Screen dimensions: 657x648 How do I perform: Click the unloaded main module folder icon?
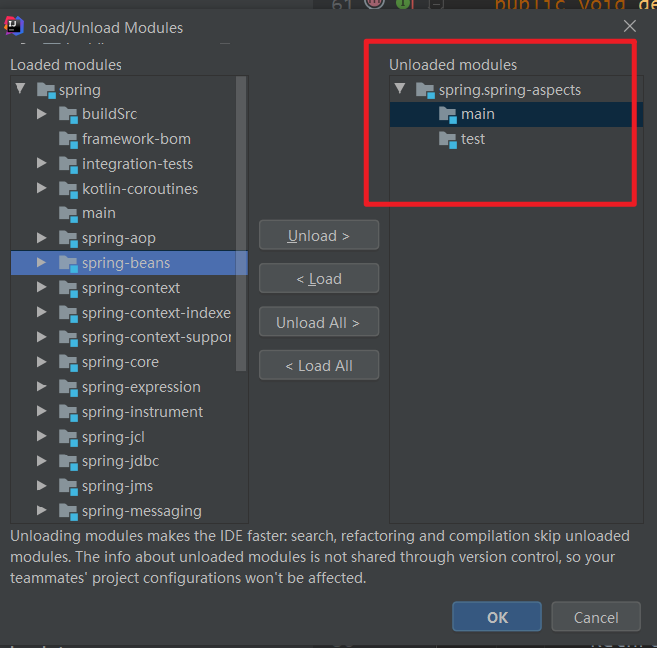coord(448,115)
